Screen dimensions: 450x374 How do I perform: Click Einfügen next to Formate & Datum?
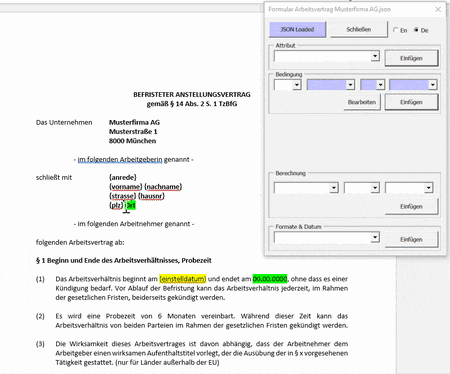[411, 240]
